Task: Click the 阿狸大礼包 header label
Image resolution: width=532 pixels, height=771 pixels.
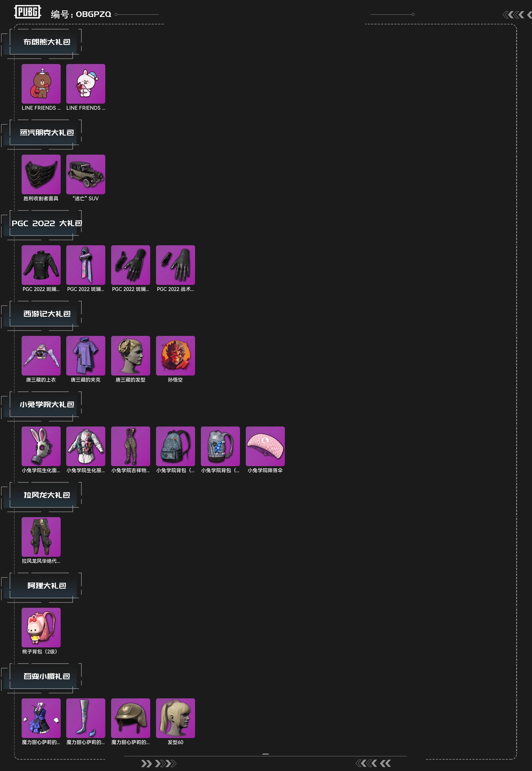Action: 47,586
